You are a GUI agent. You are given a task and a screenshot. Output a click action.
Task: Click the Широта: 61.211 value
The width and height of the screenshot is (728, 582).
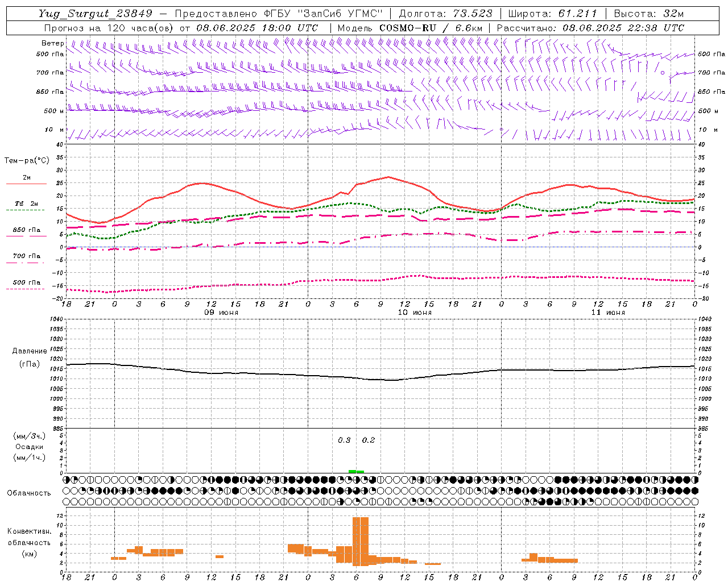(552, 14)
